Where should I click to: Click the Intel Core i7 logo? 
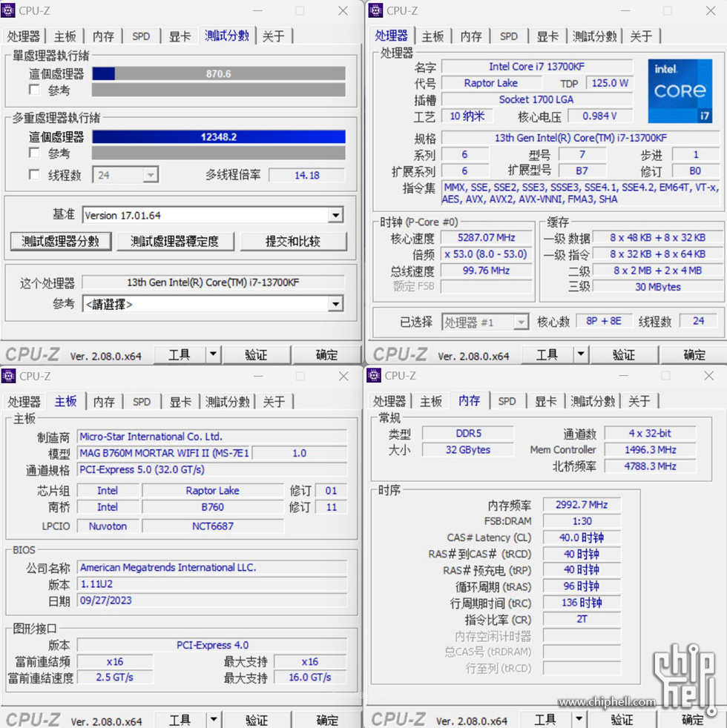pos(680,91)
